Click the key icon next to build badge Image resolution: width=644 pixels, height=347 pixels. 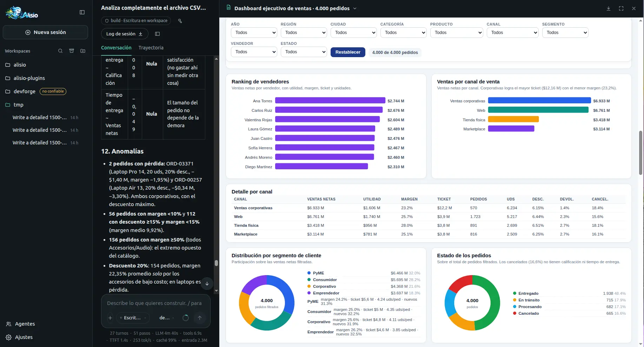[x=180, y=21]
